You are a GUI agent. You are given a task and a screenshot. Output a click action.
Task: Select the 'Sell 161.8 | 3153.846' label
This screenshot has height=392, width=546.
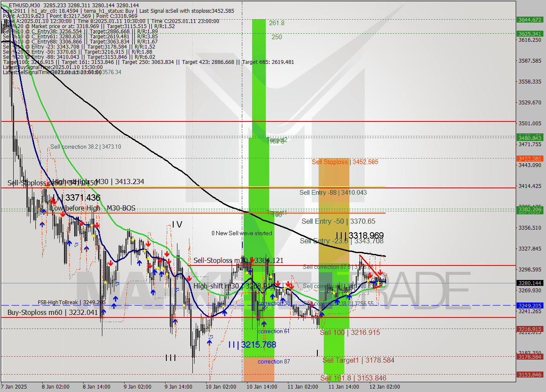pyautogui.click(x=353, y=378)
